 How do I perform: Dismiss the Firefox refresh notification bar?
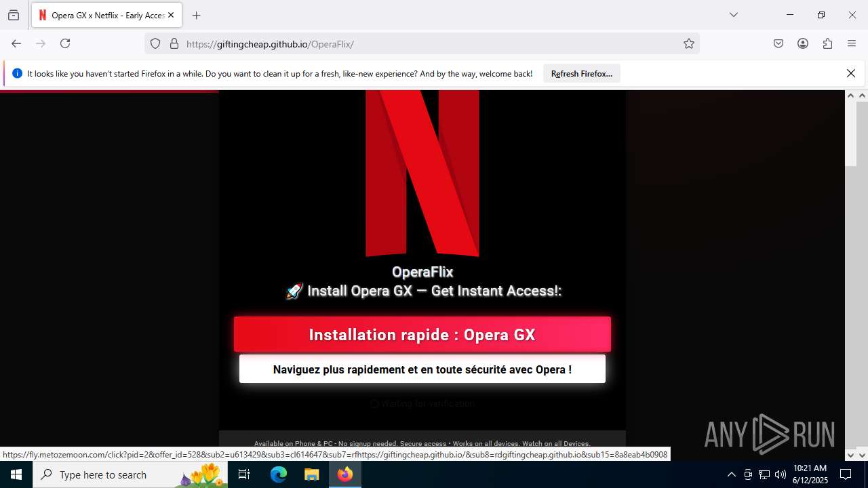851,73
